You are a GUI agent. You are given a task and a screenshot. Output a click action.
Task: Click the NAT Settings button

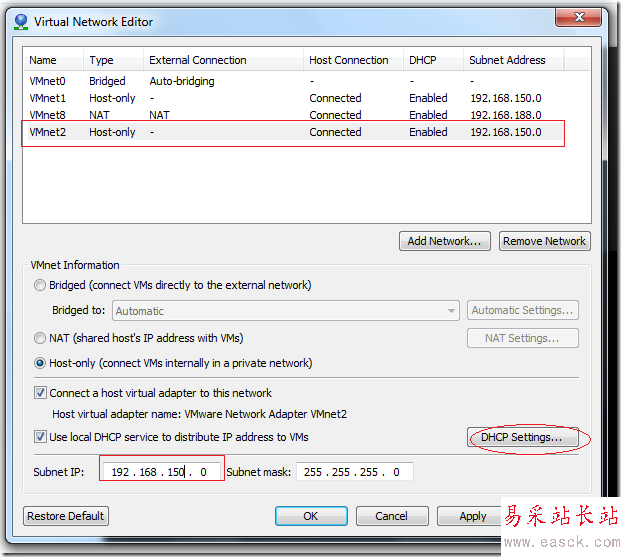click(x=522, y=338)
